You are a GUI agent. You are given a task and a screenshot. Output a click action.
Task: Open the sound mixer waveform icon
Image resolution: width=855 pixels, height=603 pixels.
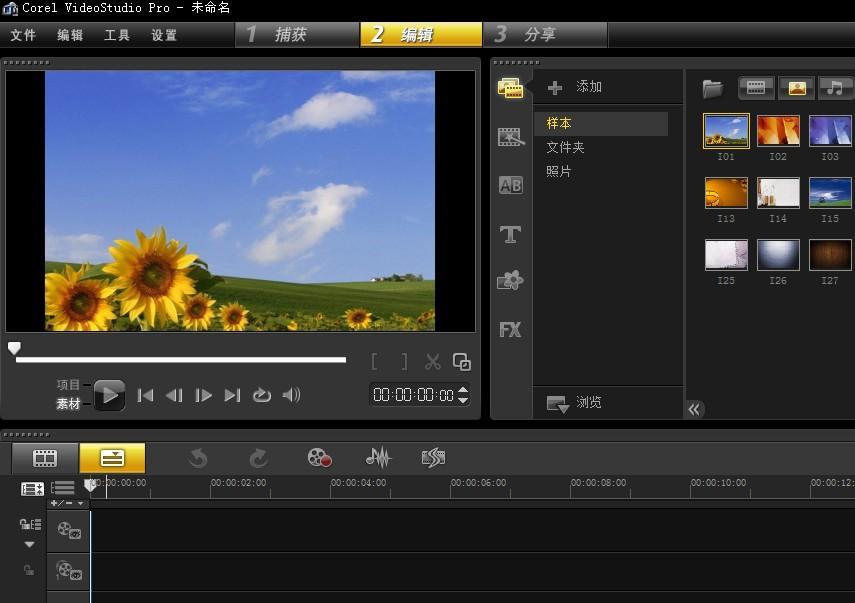point(378,458)
